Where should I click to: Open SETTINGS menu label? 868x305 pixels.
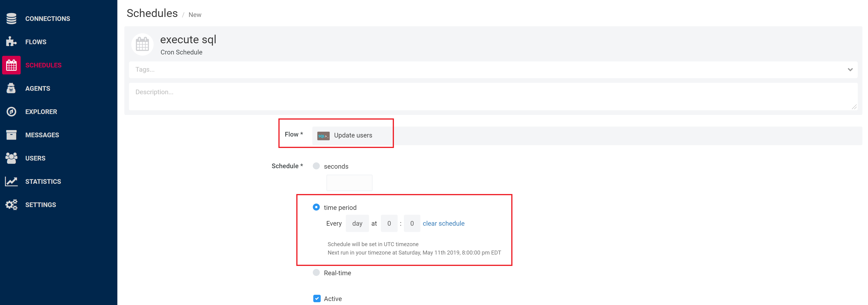click(x=40, y=205)
